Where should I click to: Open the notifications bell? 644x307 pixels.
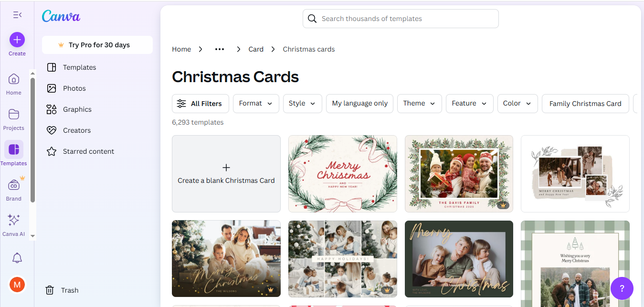click(17, 258)
